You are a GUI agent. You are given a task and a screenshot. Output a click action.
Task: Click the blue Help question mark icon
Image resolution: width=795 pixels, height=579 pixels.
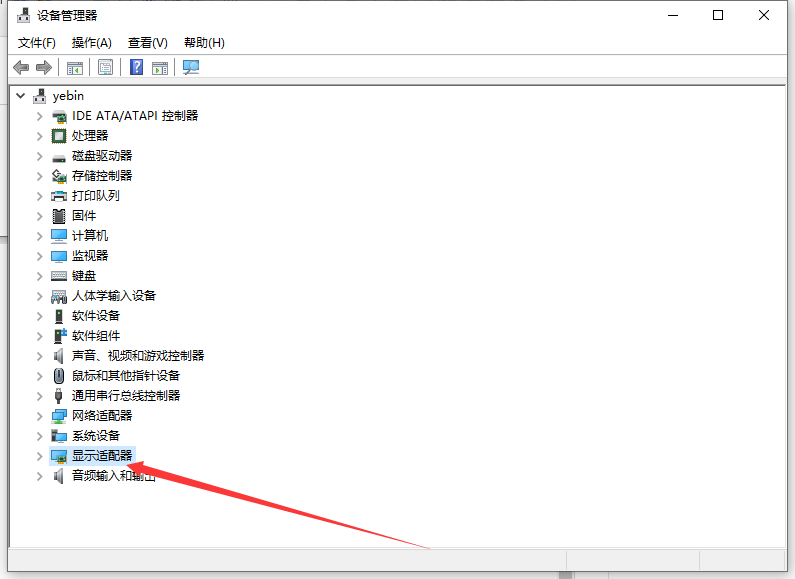point(136,67)
